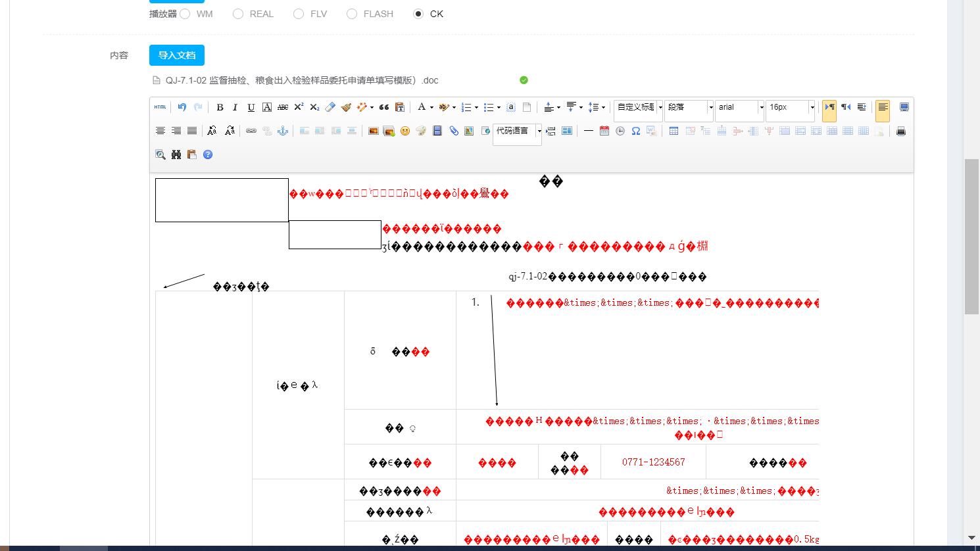
Task: Insert a blockquote
Action: click(384, 107)
